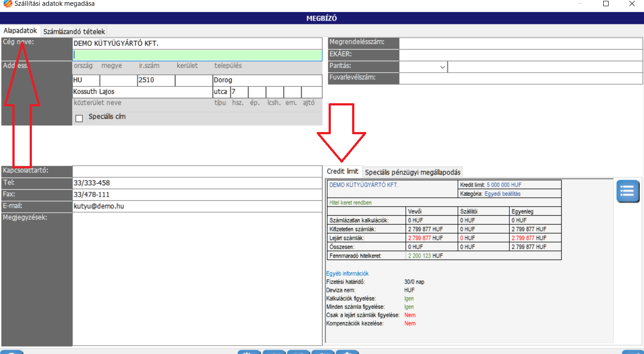The height and width of the screenshot is (354, 644).
Task: Open Speciális pénzügyi megállapodás tab
Action: [413, 172]
